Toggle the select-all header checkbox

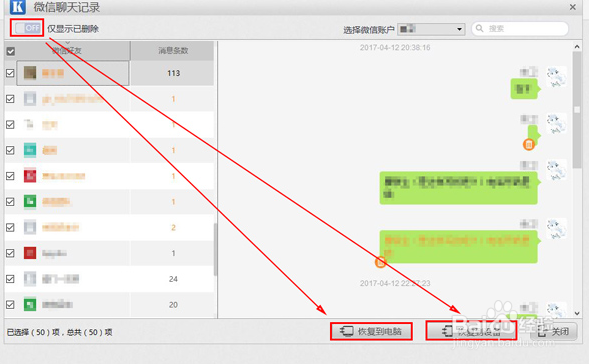[x=11, y=51]
